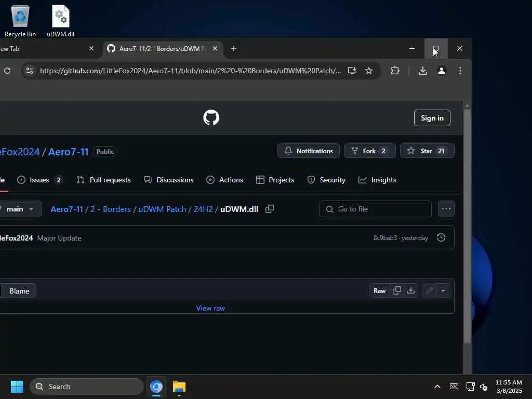Open the Aero7-11 repository link
The image size is (532, 399).
(68, 152)
